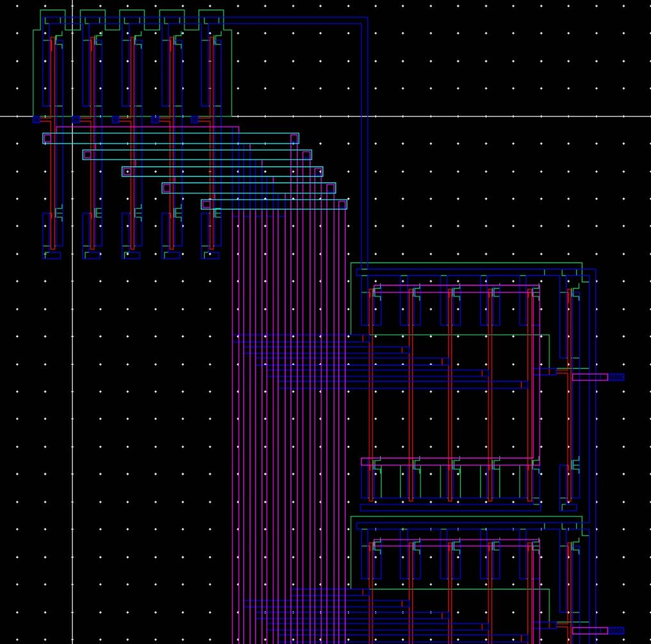This screenshot has width=651, height=644.
Task: Select the second cyan horizontal bar from top
Action: 197,155
